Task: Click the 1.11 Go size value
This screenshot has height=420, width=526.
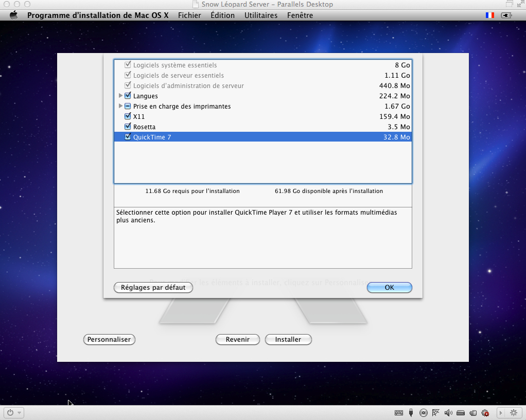Action: point(397,76)
